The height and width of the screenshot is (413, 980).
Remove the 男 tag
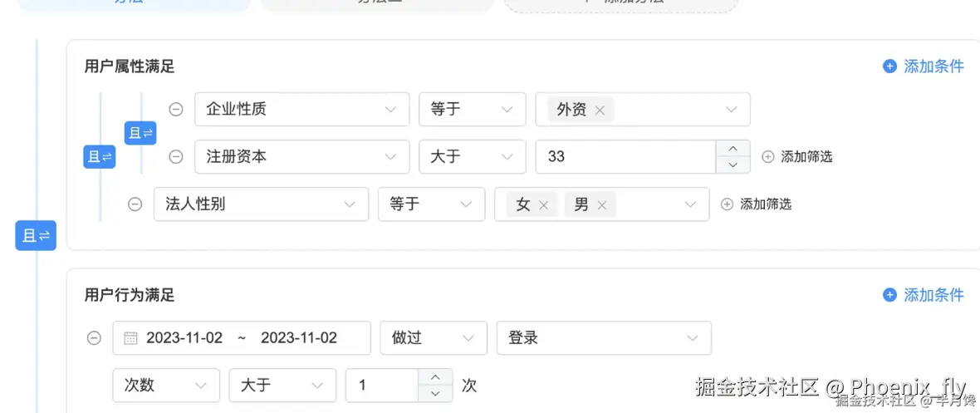coord(602,205)
